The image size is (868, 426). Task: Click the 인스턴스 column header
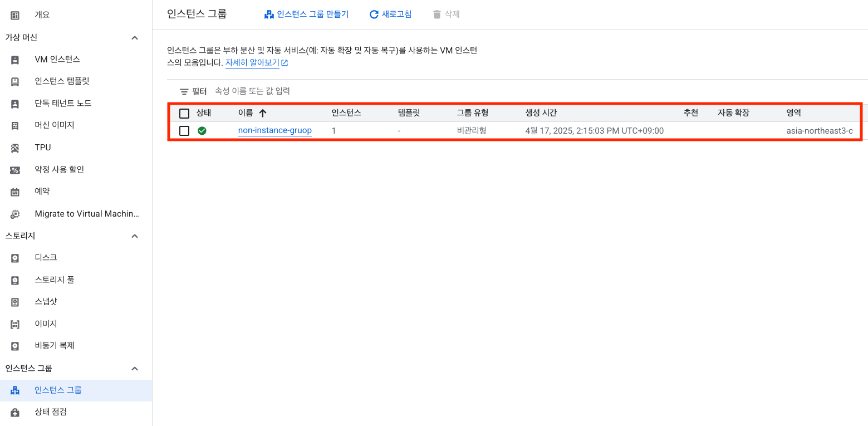[346, 112]
